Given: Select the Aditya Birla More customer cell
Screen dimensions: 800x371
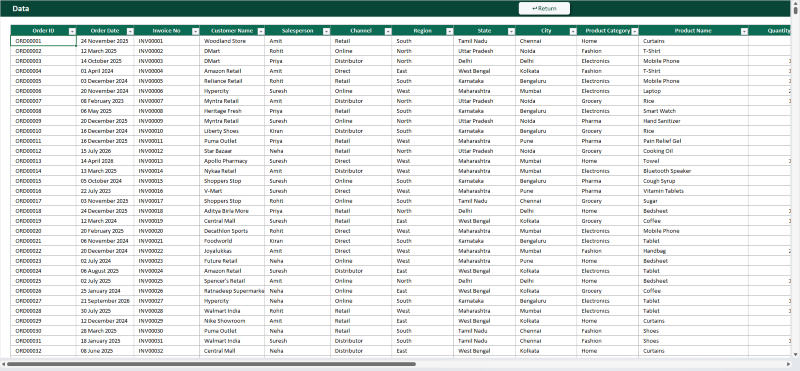Looking at the screenshot, I should [232, 211].
